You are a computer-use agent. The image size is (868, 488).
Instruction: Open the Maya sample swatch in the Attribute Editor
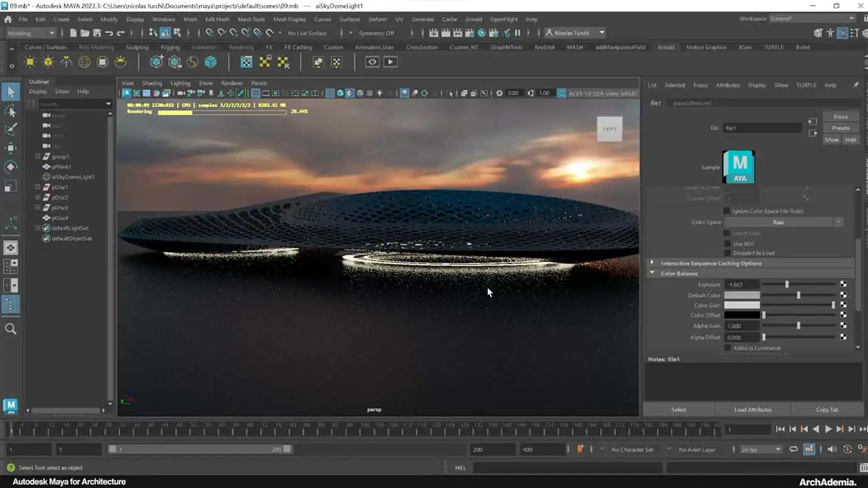pos(738,166)
